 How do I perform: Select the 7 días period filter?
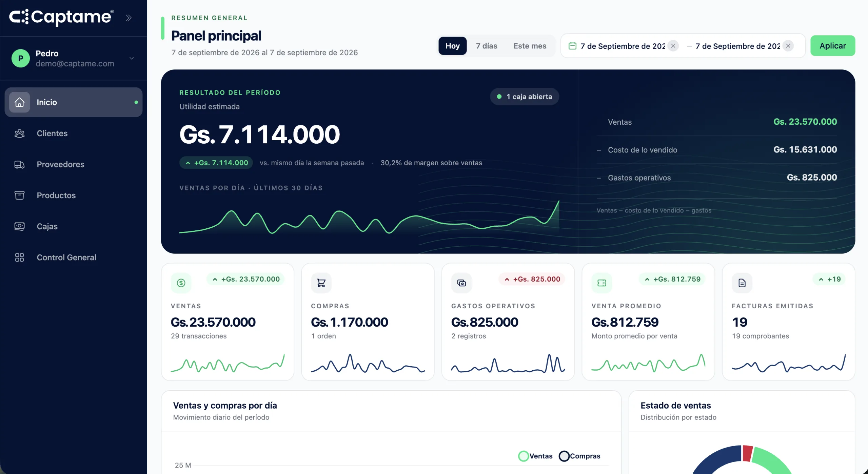coord(486,46)
